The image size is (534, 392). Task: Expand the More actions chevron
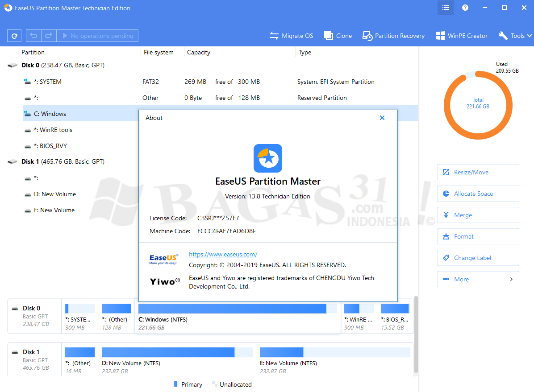pos(511,279)
